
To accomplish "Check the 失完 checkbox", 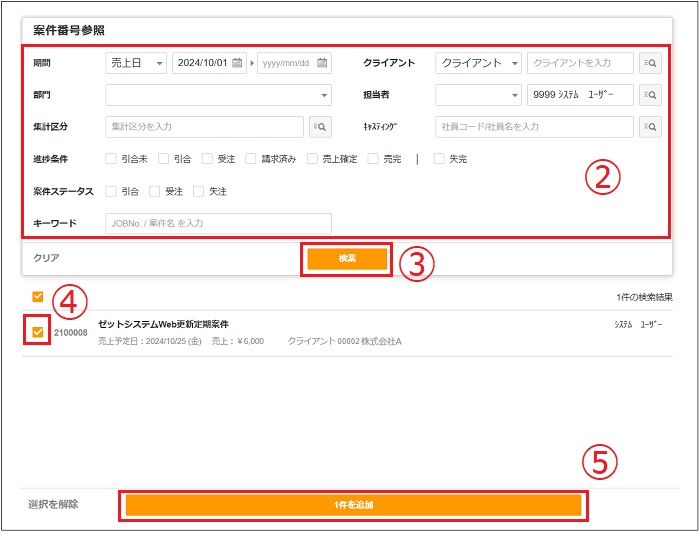I will (439, 159).
